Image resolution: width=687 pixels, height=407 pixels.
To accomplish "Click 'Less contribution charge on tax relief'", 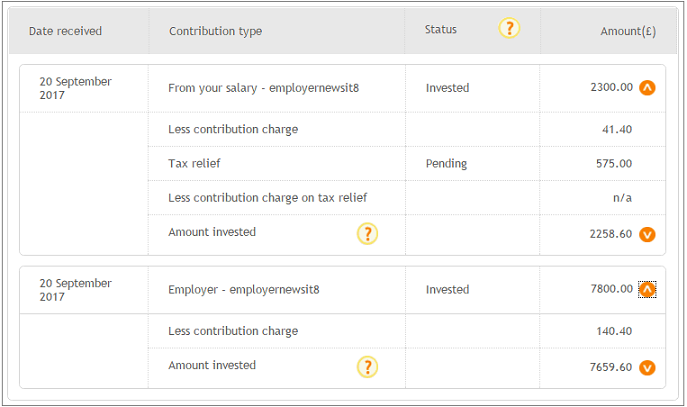I will [x=268, y=198].
